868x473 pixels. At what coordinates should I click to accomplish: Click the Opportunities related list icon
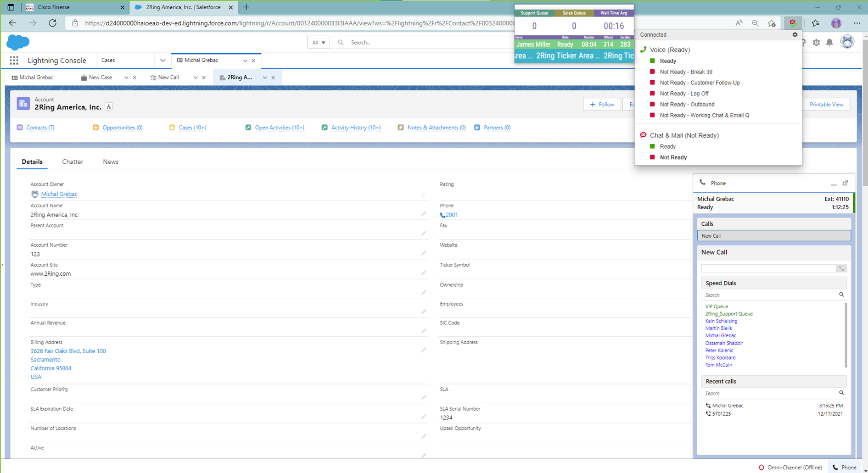click(95, 127)
